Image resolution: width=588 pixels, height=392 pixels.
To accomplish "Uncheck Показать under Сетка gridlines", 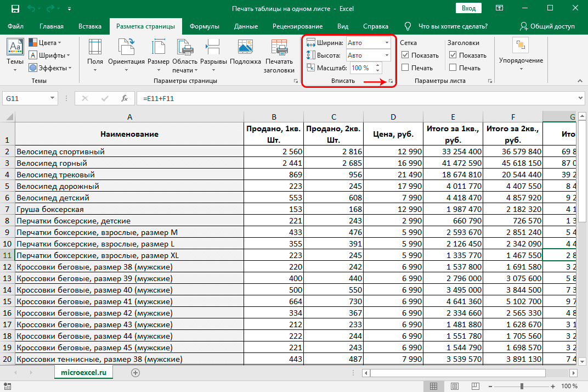I will [x=405, y=55].
